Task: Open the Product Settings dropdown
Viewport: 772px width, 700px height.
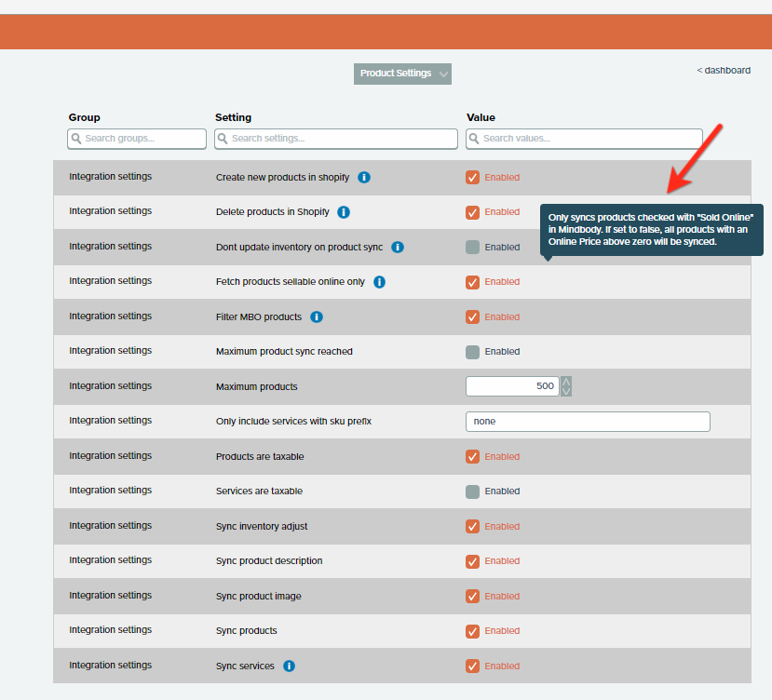Action: coord(402,74)
